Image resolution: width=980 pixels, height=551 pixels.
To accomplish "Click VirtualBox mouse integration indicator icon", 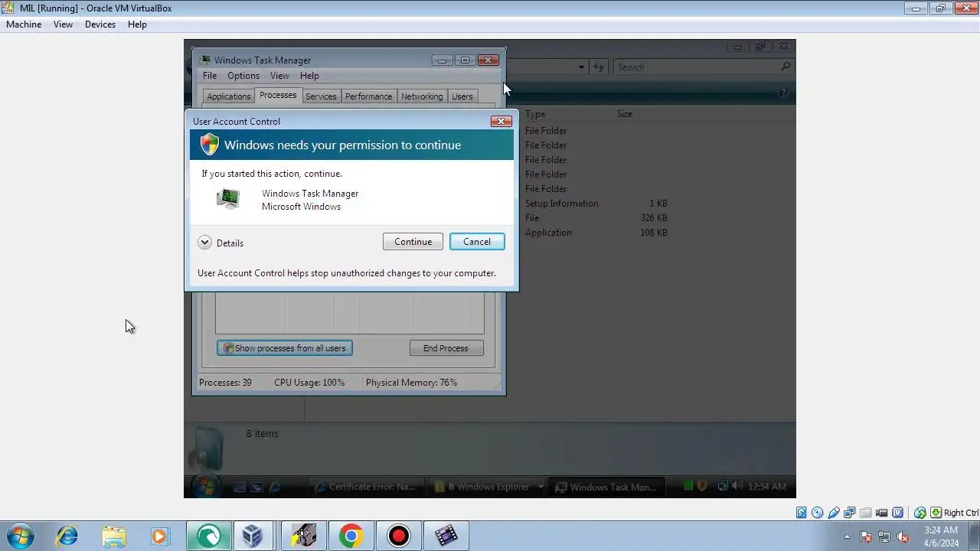I will tap(920, 513).
